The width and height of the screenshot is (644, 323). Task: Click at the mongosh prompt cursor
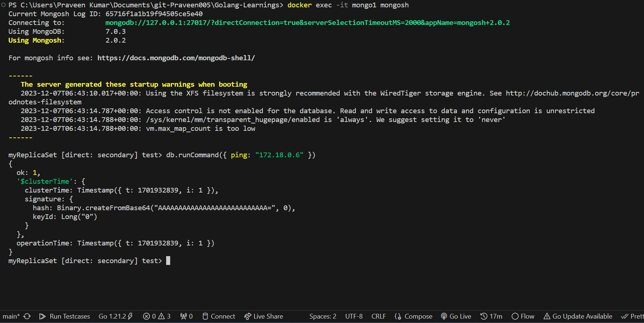168,261
